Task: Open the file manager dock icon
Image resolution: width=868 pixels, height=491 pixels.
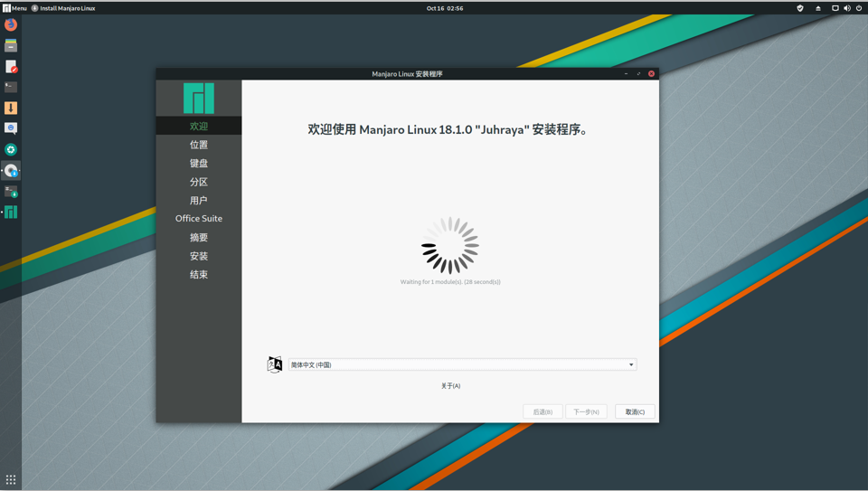Action: click(11, 45)
